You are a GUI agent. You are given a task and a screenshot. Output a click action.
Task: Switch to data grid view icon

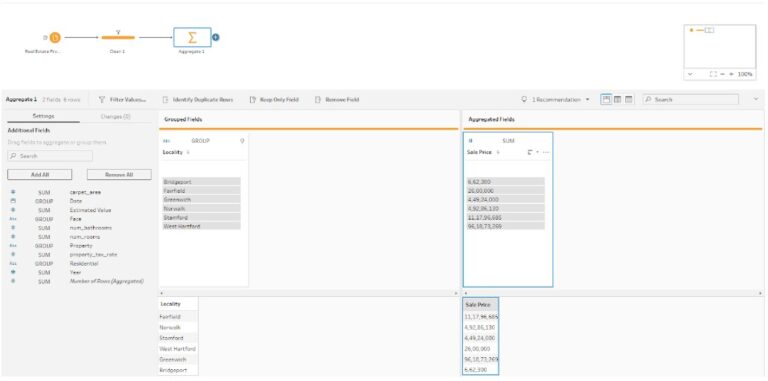[617, 99]
